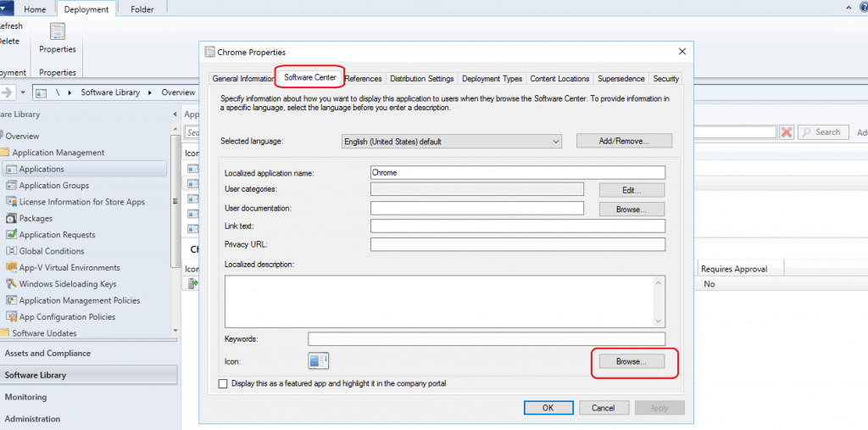
Task: Click Edit for User categories
Action: click(x=632, y=190)
